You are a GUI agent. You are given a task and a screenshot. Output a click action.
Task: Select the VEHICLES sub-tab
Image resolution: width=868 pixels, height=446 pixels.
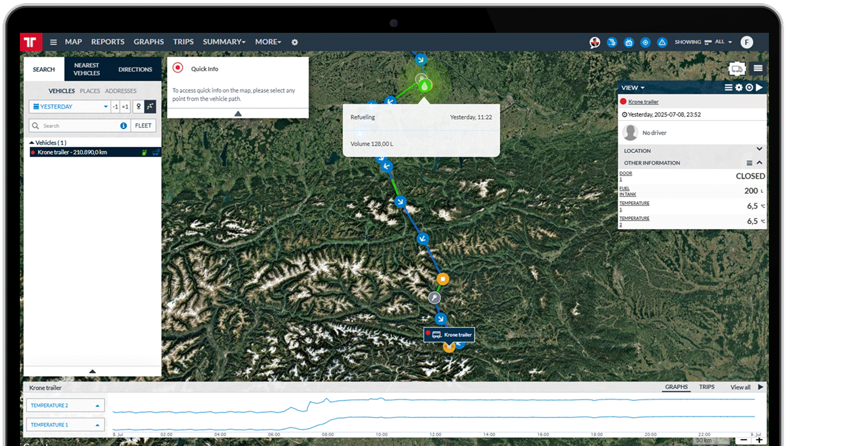[x=62, y=91]
